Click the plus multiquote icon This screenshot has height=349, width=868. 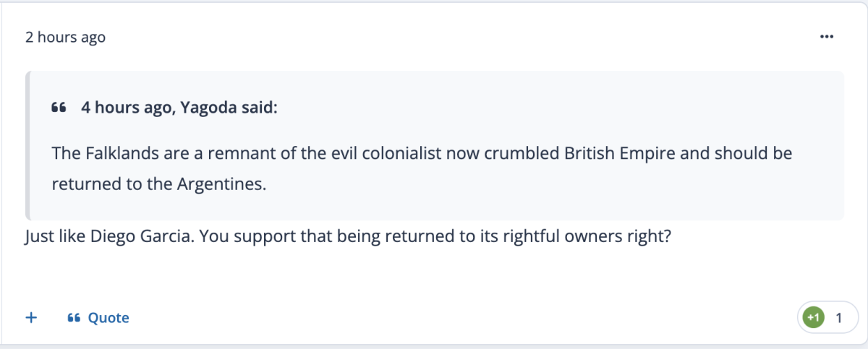click(x=31, y=317)
